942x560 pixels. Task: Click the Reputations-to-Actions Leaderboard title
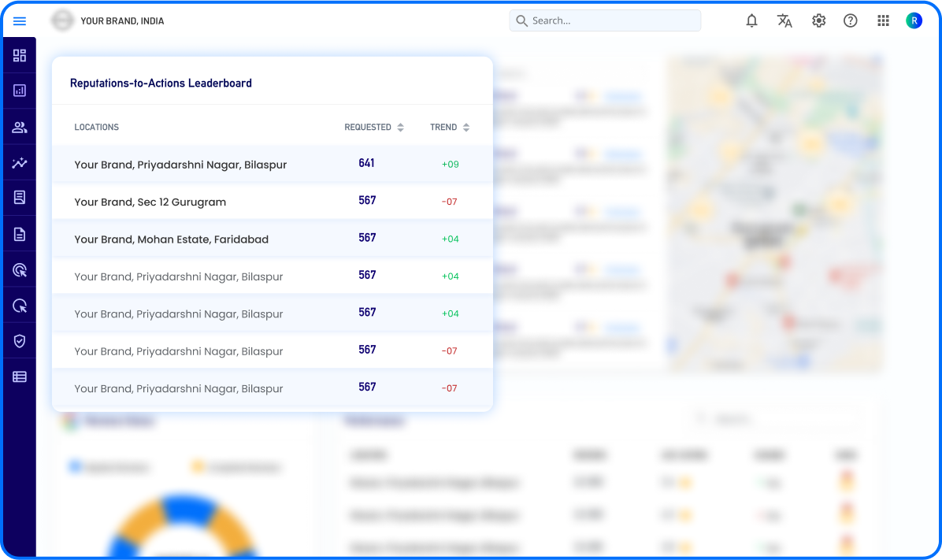coord(161,83)
